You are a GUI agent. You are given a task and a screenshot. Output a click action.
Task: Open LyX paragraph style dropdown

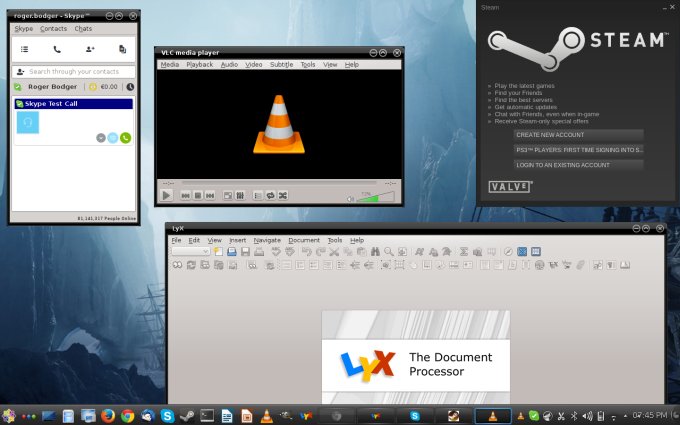[190, 252]
